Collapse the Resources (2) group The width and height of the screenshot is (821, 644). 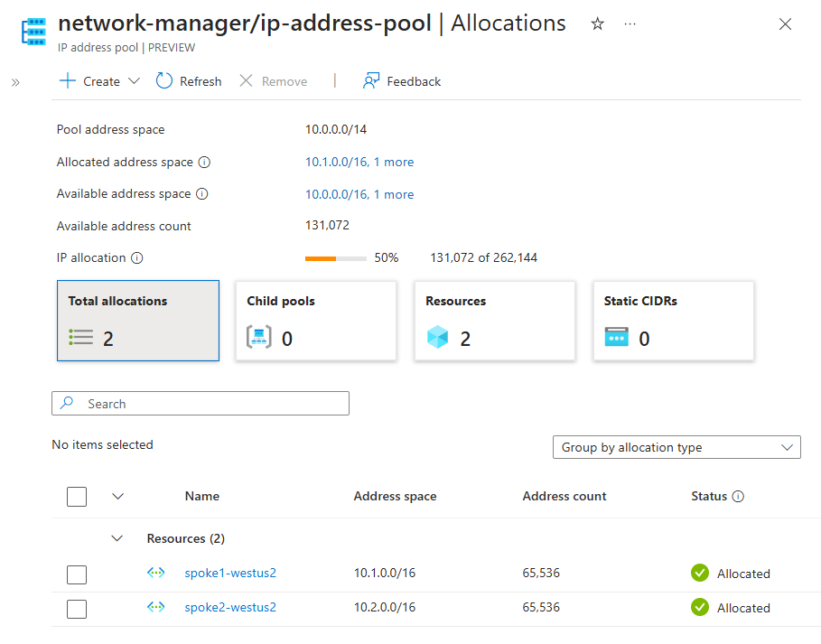117,538
